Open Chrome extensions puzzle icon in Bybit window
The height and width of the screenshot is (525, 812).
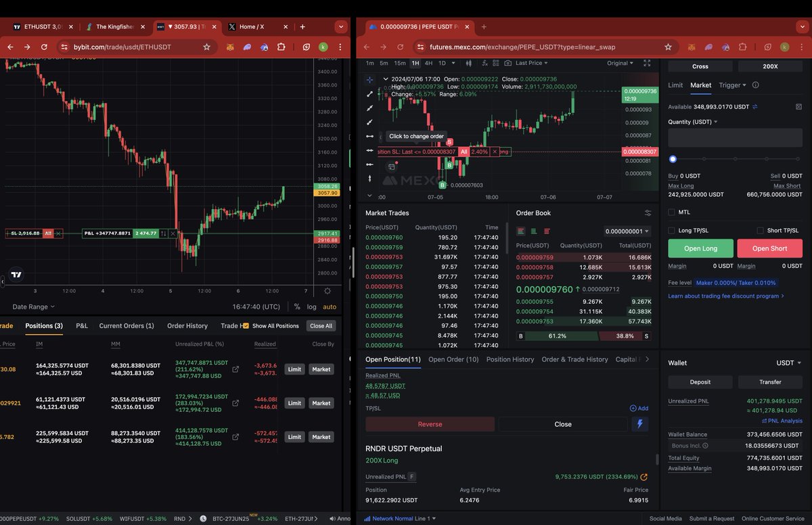click(x=281, y=47)
